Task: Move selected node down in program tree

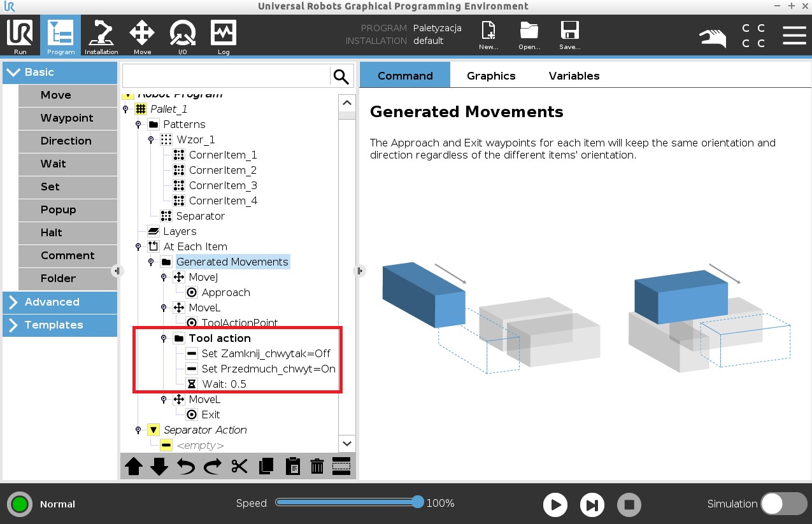Action: tap(159, 467)
